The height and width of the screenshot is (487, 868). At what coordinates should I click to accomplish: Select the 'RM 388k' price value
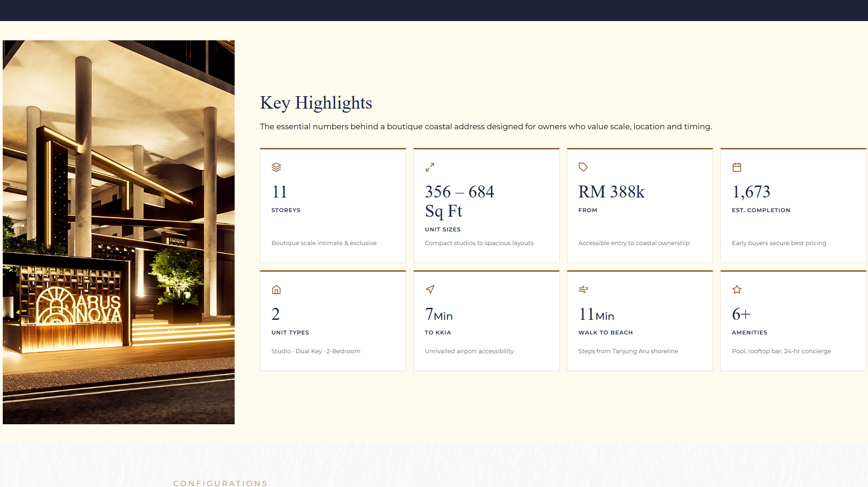point(611,192)
